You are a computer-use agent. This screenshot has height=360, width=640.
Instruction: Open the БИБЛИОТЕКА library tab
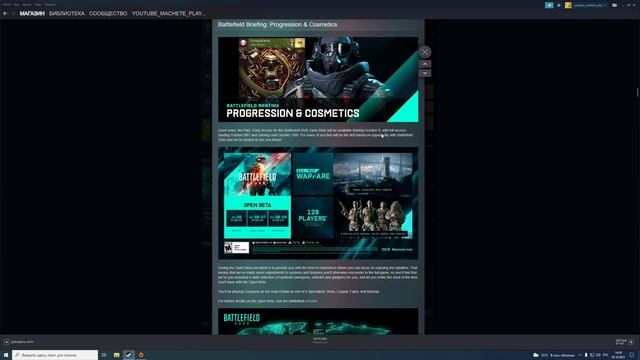[67, 13]
